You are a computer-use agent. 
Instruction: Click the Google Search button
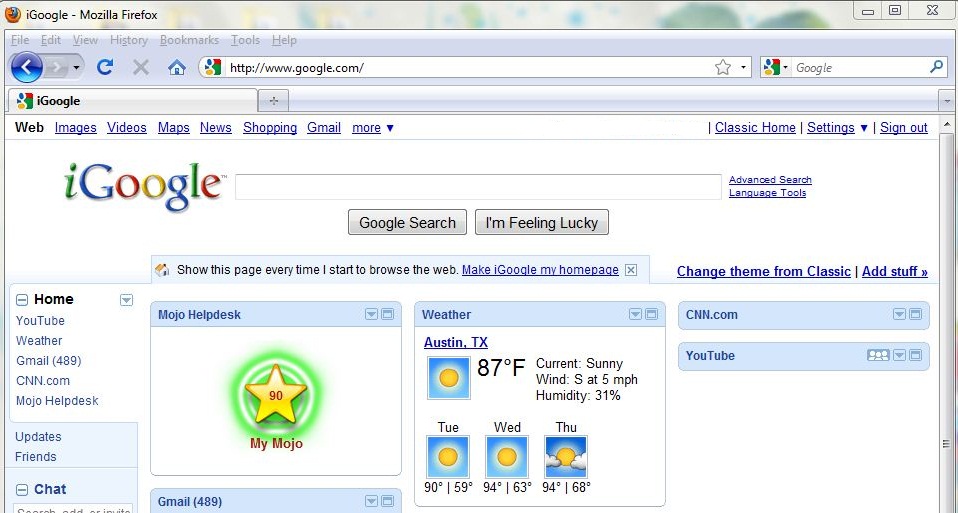407,222
